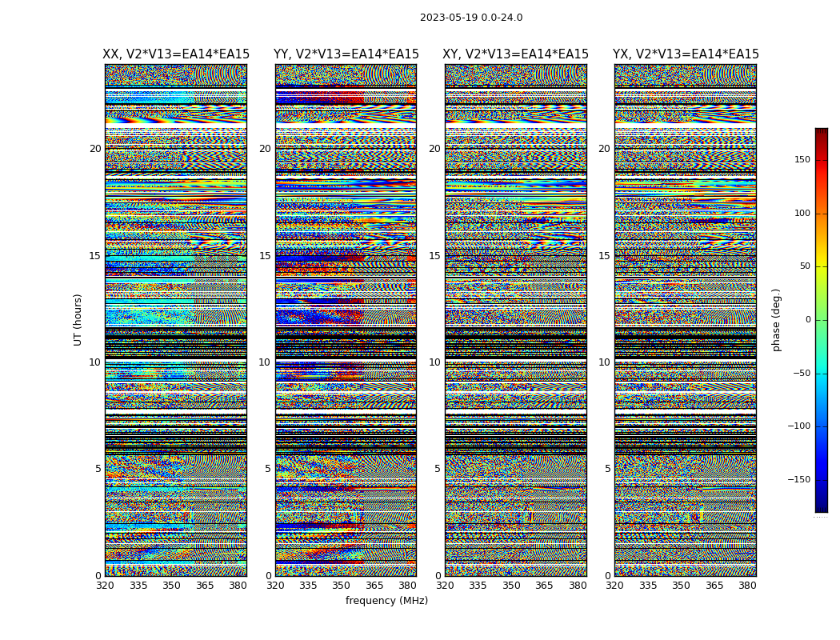840x640 pixels.
Task: Click the 'UT (hours)' y-axis label
Action: coord(78,320)
